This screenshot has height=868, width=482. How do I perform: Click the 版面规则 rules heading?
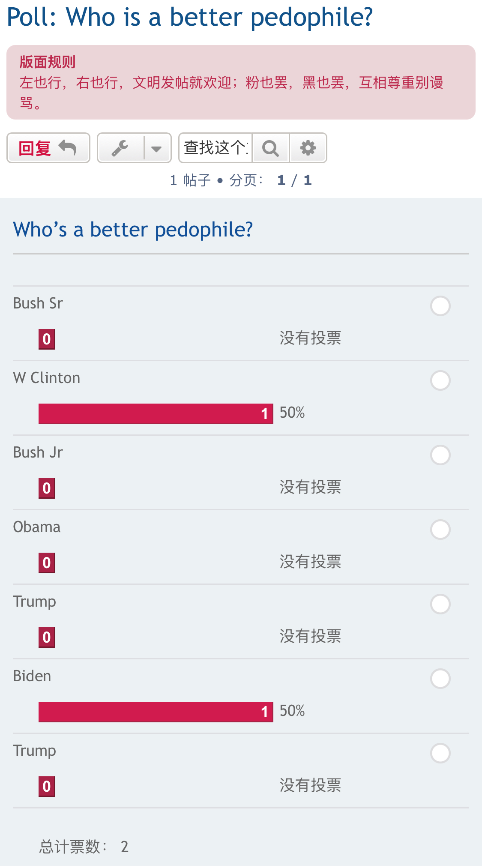click(x=48, y=62)
